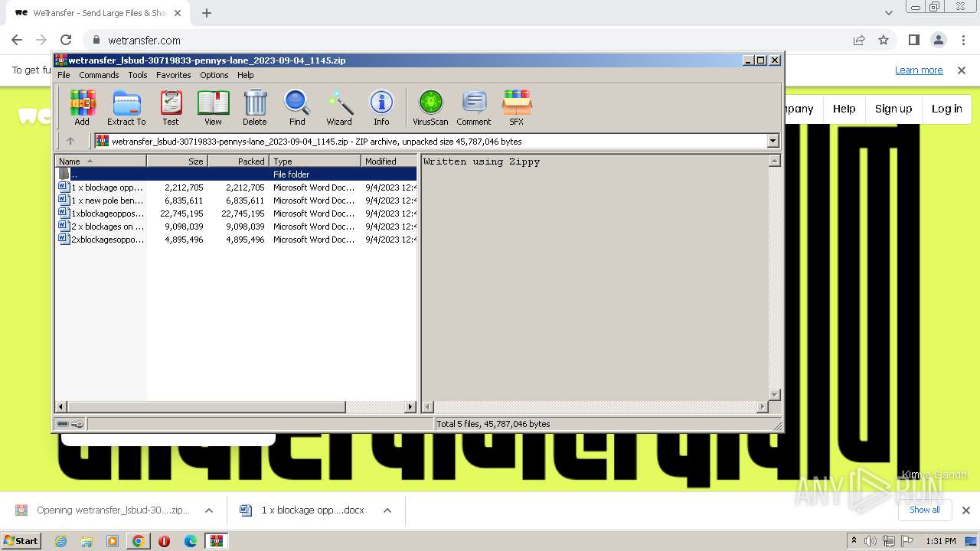Click the SFX toolbar icon
This screenshot has width=980, height=551.
pyautogui.click(x=517, y=107)
